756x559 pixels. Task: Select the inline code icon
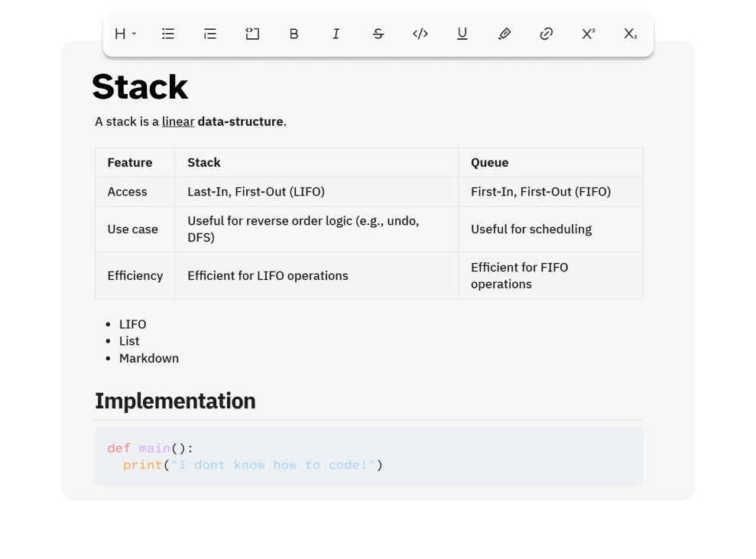click(420, 34)
